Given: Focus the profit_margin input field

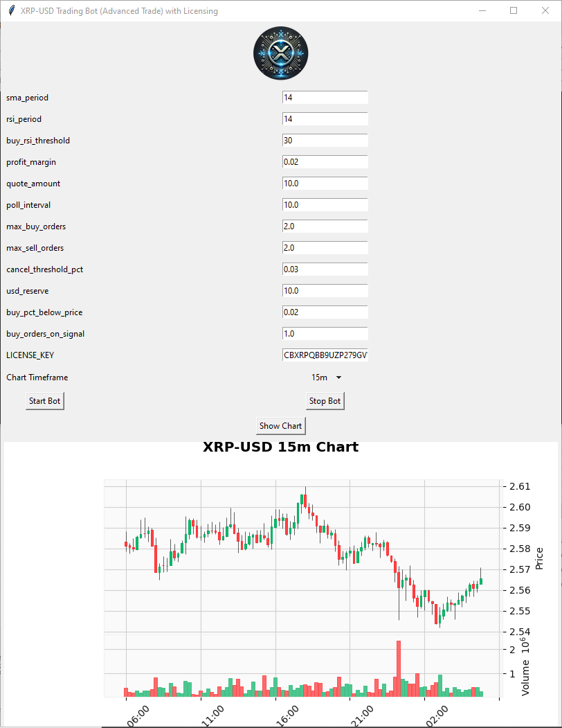Looking at the screenshot, I should coord(325,162).
